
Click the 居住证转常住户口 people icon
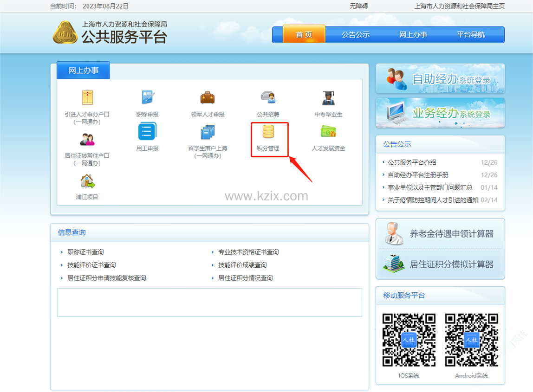click(x=87, y=139)
